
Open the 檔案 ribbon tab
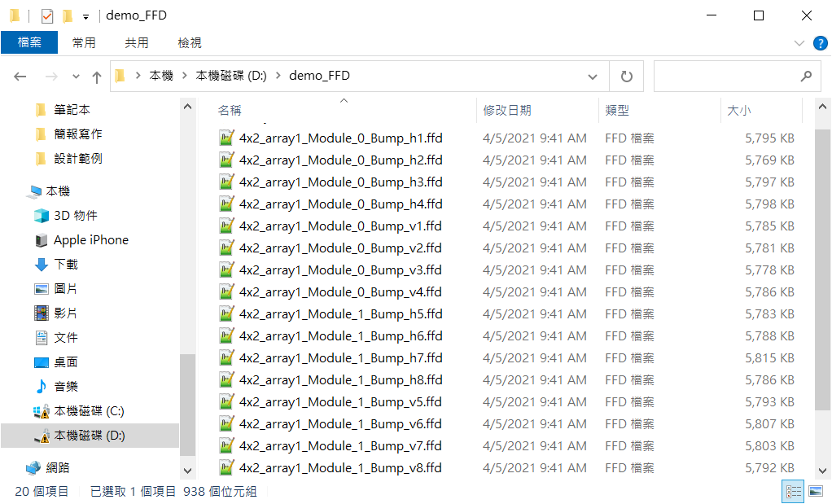pos(29,42)
